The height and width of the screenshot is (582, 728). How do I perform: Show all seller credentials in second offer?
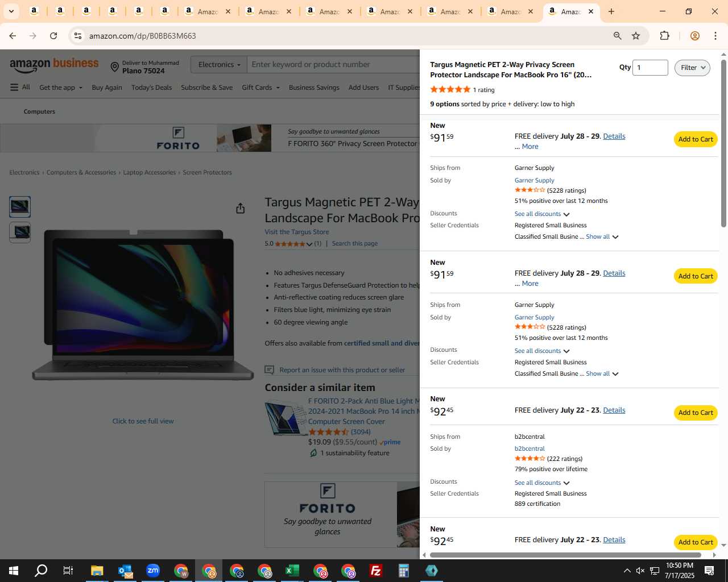602,373
